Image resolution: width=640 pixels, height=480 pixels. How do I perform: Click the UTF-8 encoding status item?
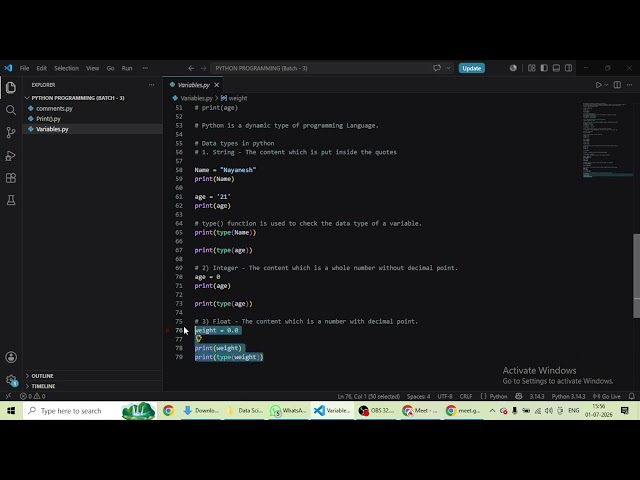[x=445, y=396]
